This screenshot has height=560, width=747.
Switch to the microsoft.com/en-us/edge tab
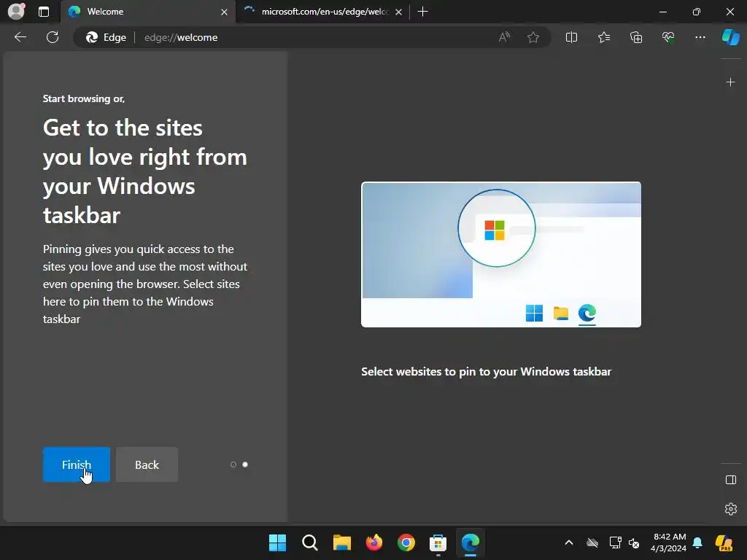325,12
